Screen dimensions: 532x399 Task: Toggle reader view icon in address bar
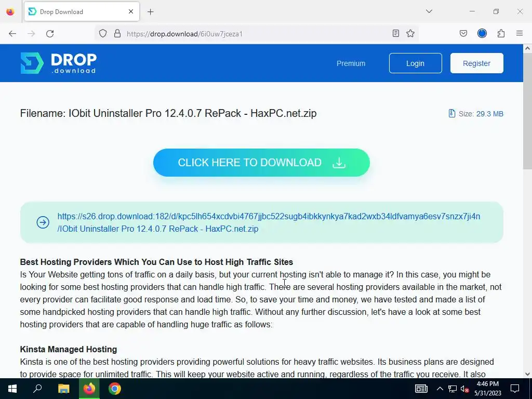[395, 33]
